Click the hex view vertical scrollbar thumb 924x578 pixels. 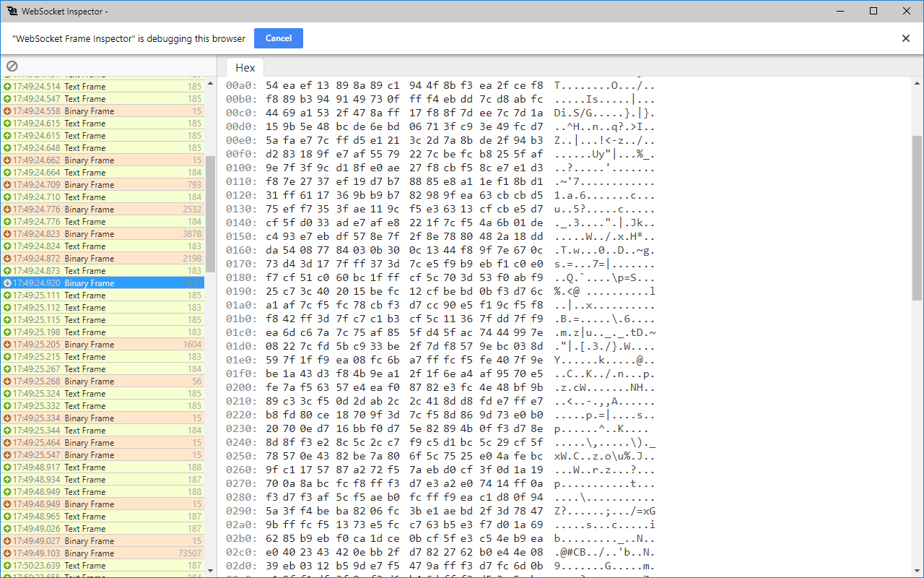coord(918,217)
